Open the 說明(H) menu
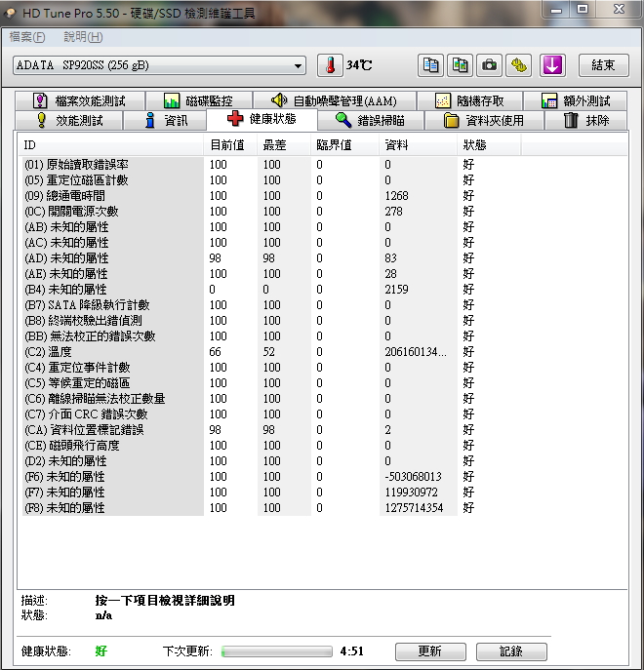The width and height of the screenshot is (644, 670). coord(83,37)
